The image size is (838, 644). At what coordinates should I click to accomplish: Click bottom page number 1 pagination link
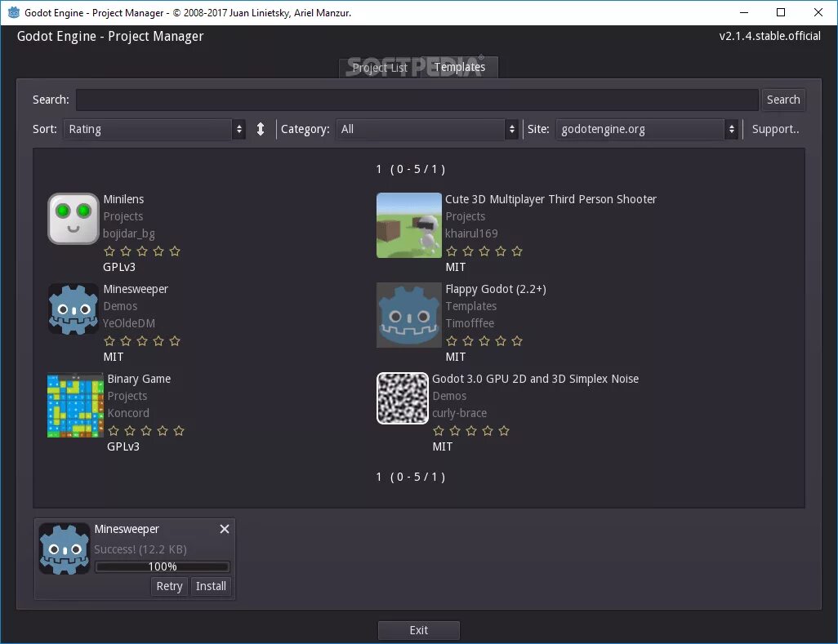pos(379,477)
